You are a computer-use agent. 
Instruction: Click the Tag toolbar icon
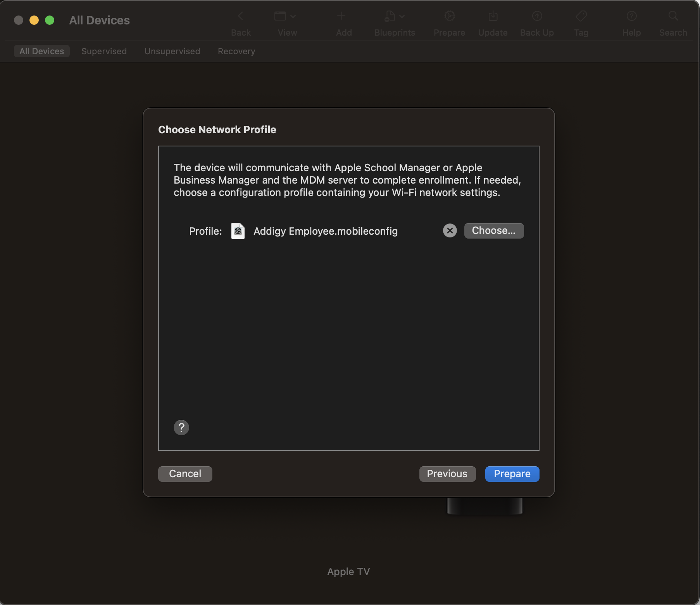pyautogui.click(x=581, y=16)
